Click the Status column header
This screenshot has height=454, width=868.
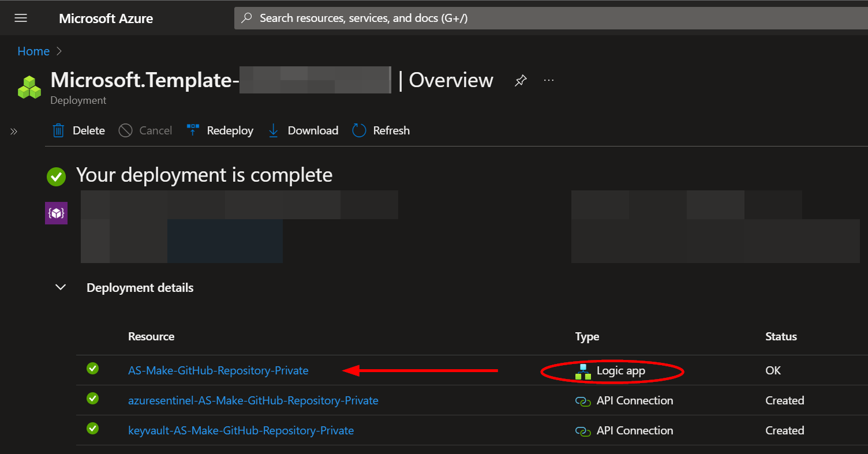pos(781,336)
